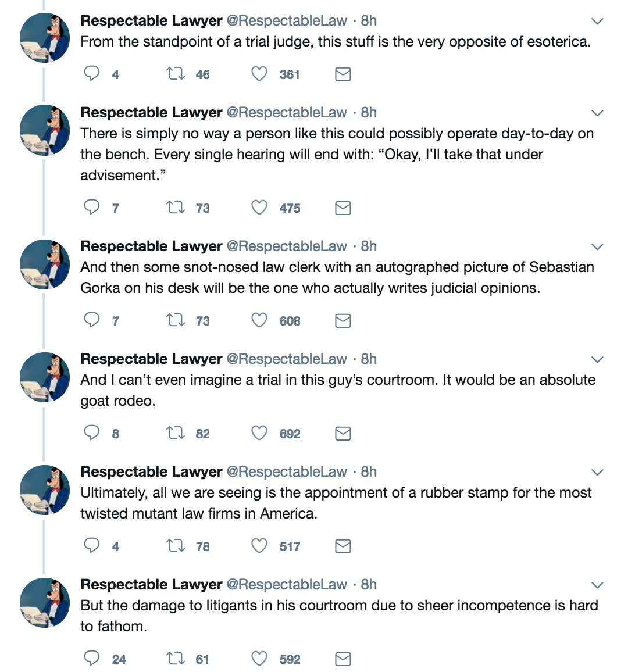635x672 pixels.
Task: View profile avatar beside 'advisement' tweet
Action: pos(45,130)
